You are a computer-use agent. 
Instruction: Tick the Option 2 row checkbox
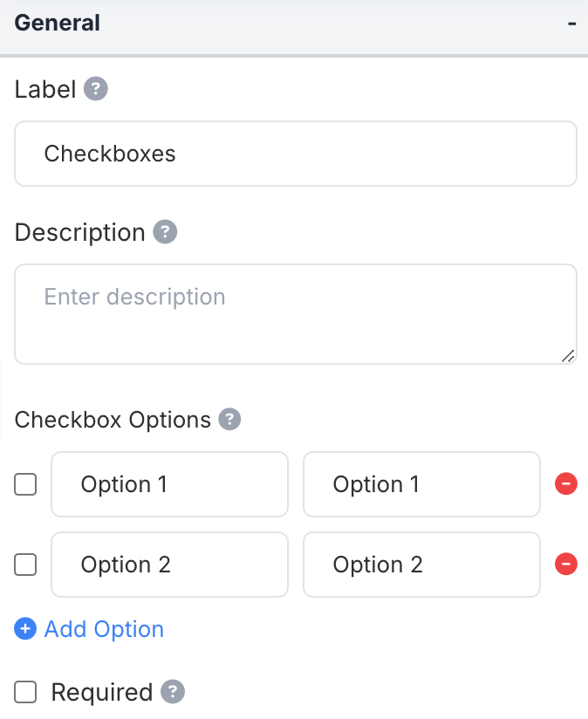tap(26, 565)
